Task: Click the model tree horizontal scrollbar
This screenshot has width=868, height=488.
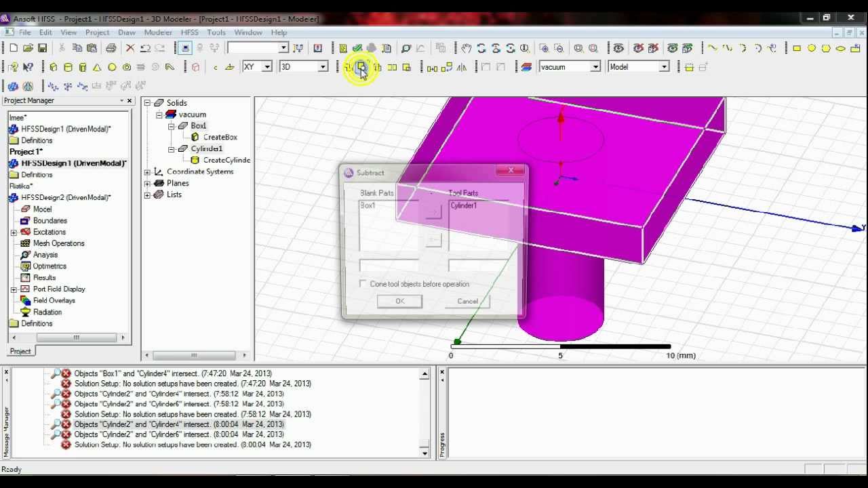Action: [194, 355]
